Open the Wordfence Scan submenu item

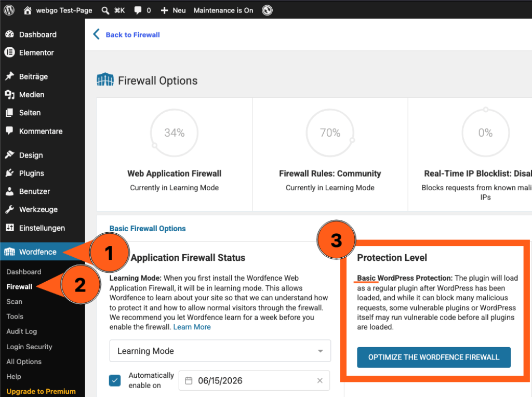click(14, 302)
